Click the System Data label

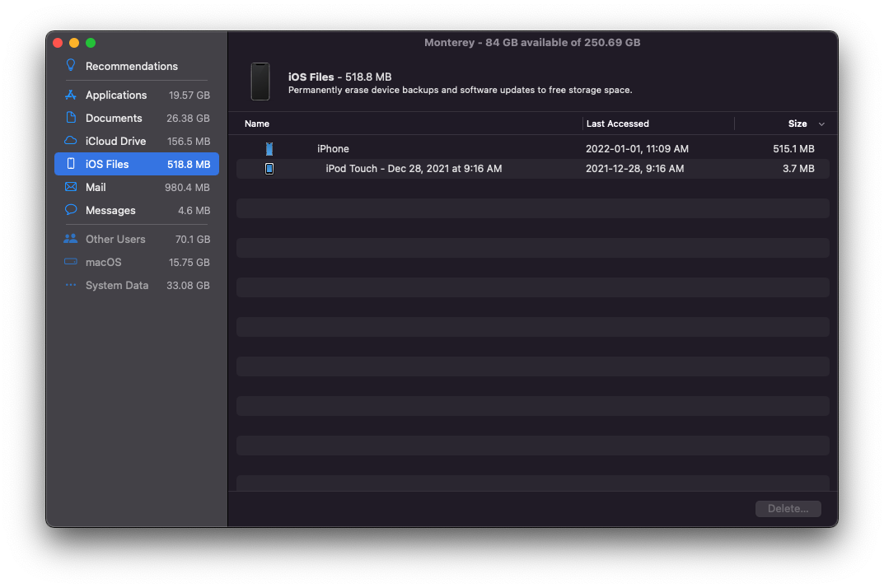[x=117, y=285]
